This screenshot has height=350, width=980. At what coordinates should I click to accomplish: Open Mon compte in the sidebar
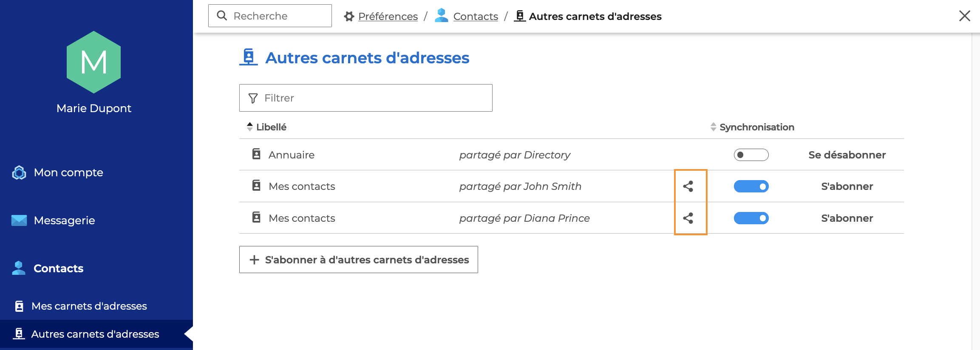(x=68, y=172)
